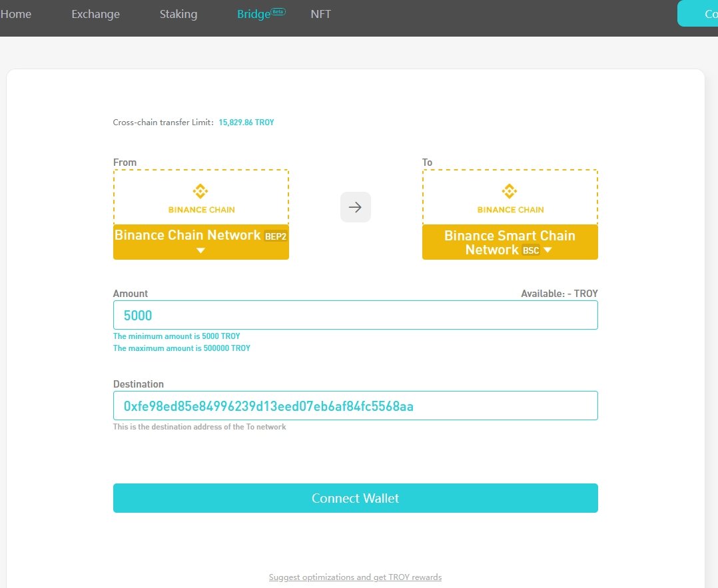Follow the Suggest optimizations TROY rewards link
This screenshot has height=588, width=718.
(355, 577)
